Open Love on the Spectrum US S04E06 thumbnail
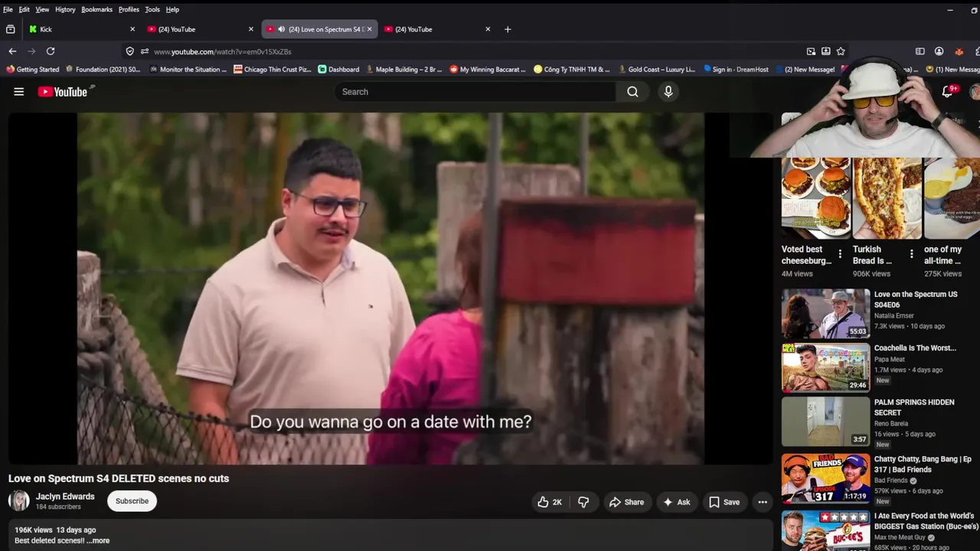Image resolution: width=980 pixels, height=551 pixels. (825, 314)
